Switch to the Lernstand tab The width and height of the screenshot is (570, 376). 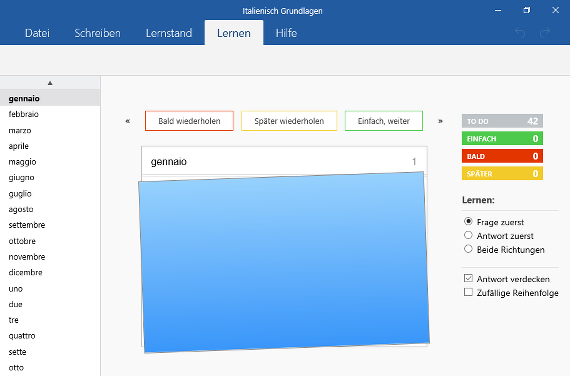169,33
